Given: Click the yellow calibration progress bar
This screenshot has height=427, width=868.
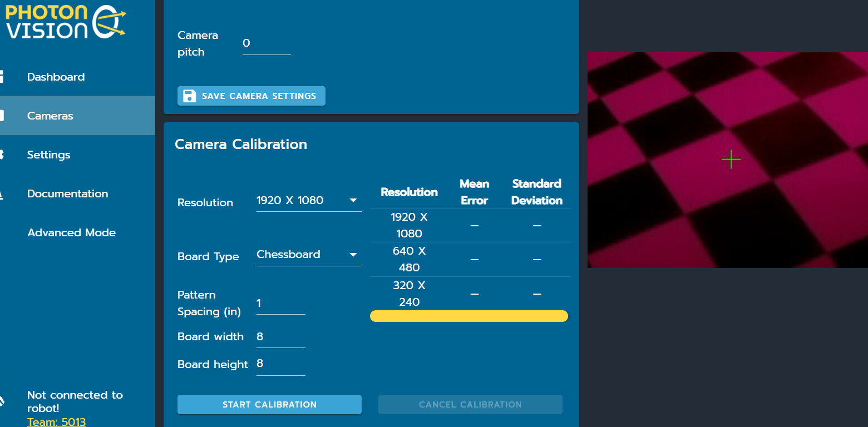Looking at the screenshot, I should [469, 316].
